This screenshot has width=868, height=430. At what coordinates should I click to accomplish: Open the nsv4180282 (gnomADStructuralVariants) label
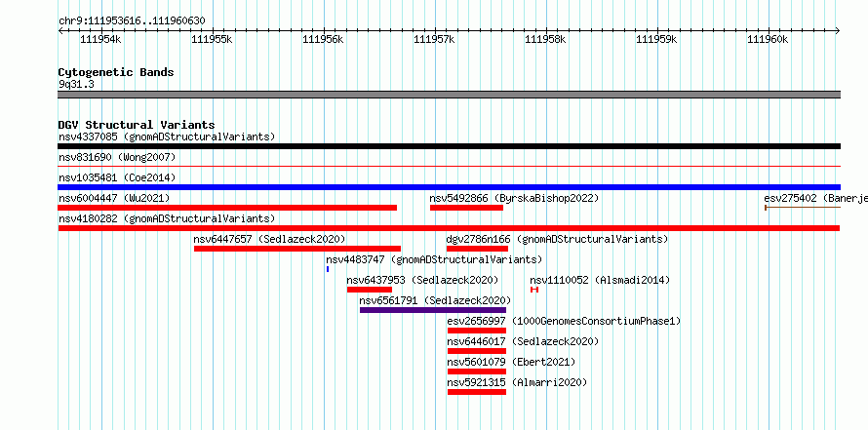tap(167, 218)
